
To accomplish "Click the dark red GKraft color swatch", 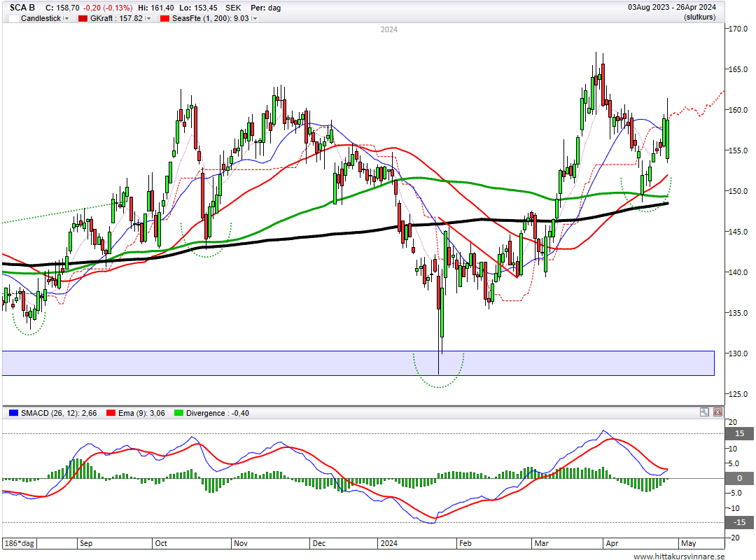I will pyautogui.click(x=83, y=18).
